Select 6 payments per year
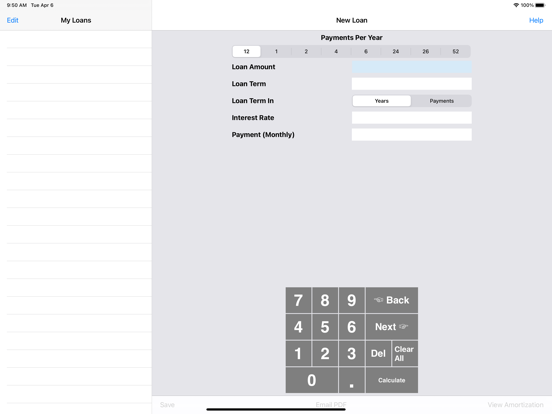Screen dimensions: 552x414 [x=366, y=51]
